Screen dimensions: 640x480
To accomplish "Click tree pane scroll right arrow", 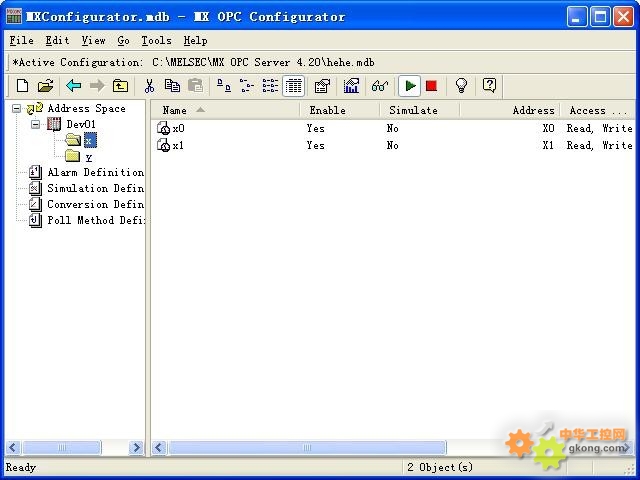I will click(136, 448).
